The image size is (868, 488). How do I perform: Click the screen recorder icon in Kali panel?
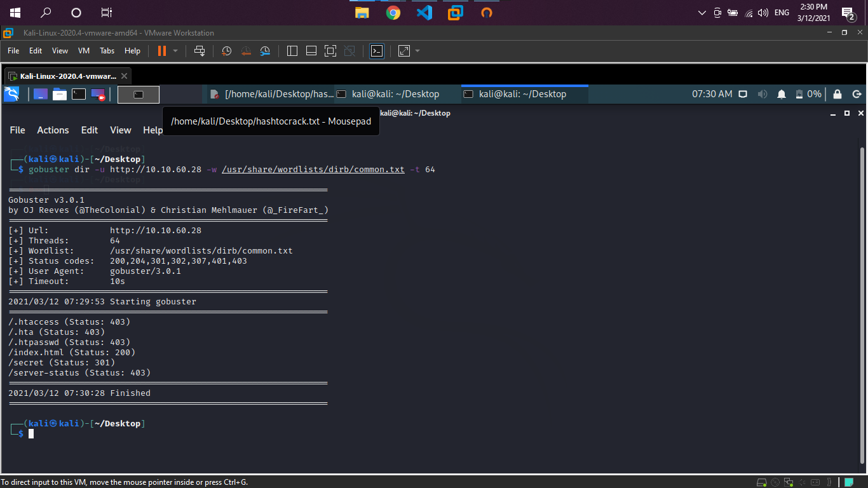[x=98, y=94]
